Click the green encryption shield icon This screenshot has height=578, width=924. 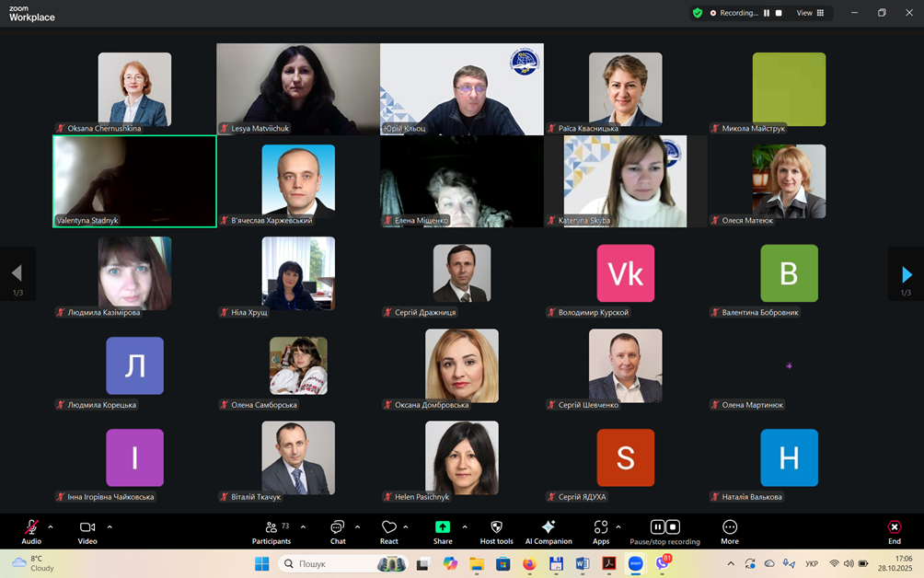coord(698,13)
